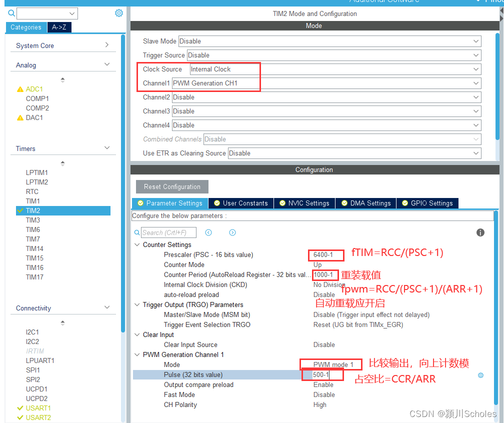Image resolution: width=504 pixels, height=423 pixels.
Task: Click the warning icon next to DAC1
Action: click(x=20, y=117)
